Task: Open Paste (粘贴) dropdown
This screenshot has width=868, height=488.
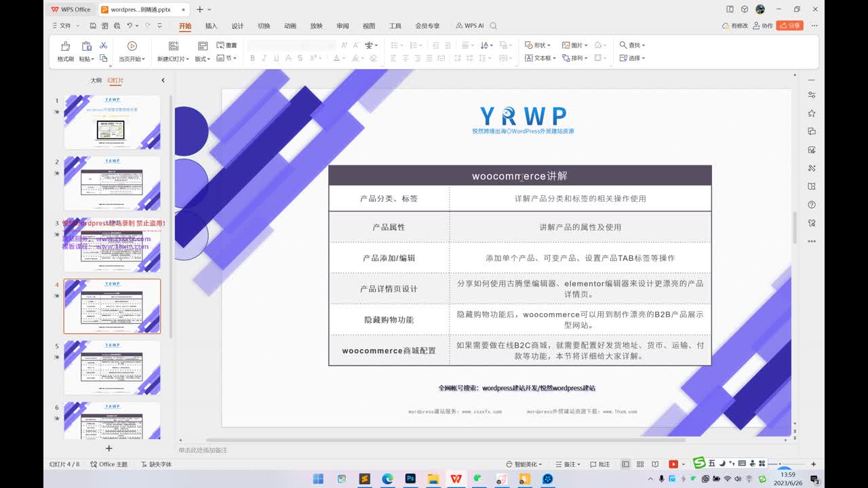Action: [x=86, y=59]
